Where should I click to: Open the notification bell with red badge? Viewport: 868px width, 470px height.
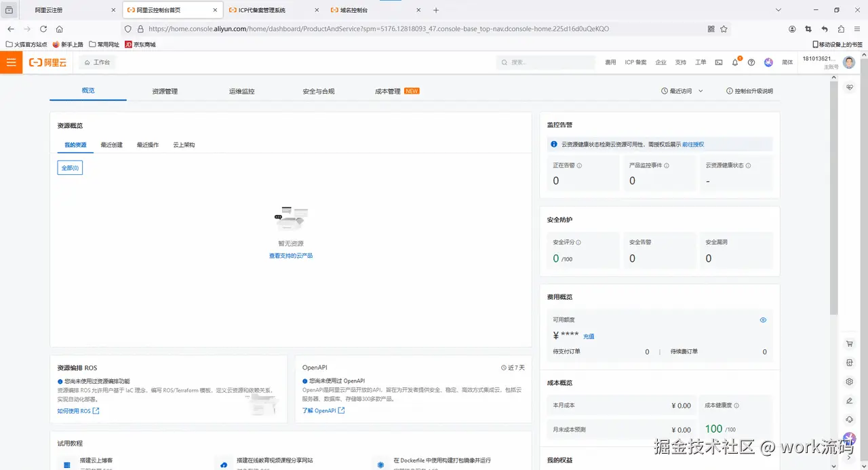(x=734, y=62)
